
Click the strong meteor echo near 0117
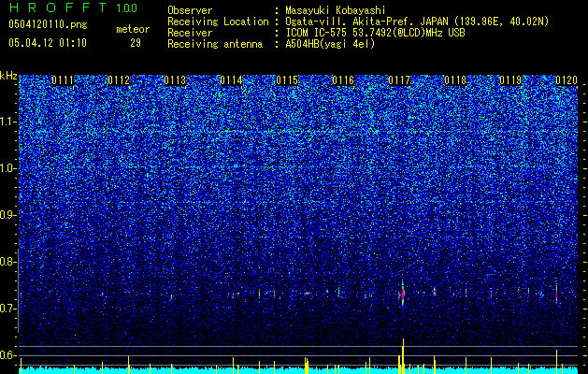click(x=402, y=294)
